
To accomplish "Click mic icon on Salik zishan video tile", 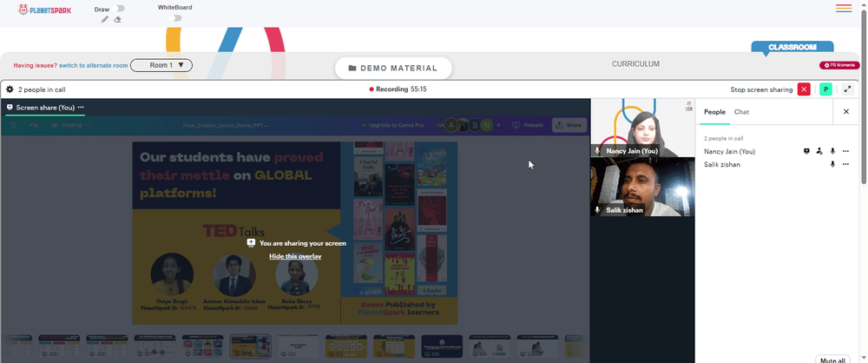I will click(x=597, y=210).
